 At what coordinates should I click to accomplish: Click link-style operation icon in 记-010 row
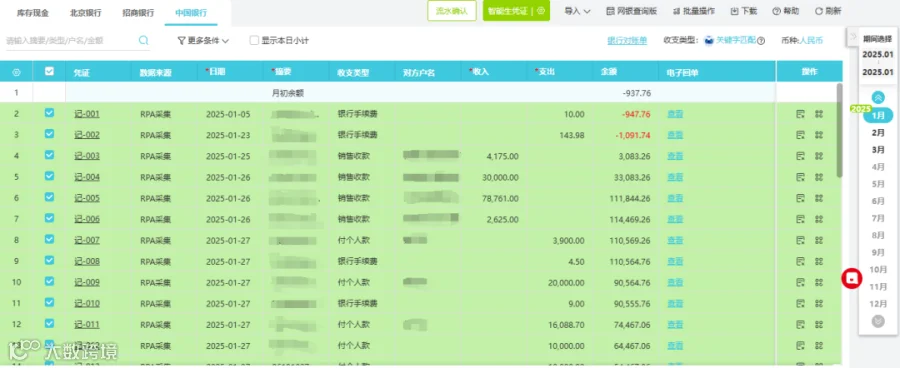click(x=819, y=303)
